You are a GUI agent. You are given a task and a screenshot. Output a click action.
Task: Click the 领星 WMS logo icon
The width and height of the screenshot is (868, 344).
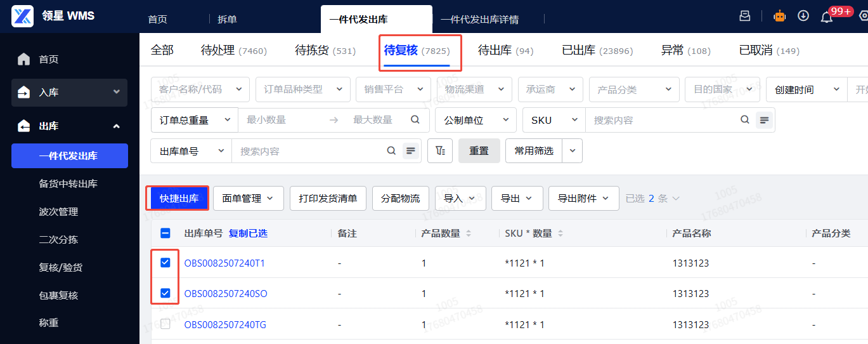23,16
